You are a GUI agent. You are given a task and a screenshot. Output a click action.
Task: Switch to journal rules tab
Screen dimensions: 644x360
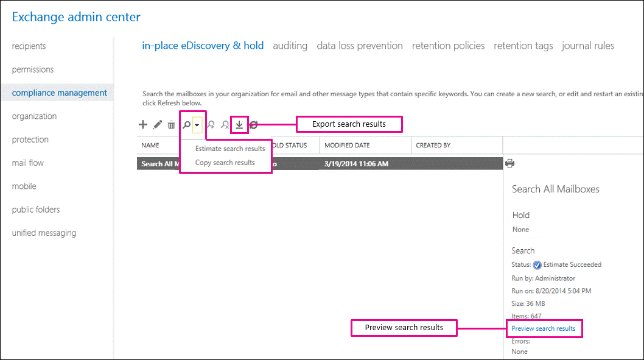[x=588, y=46]
